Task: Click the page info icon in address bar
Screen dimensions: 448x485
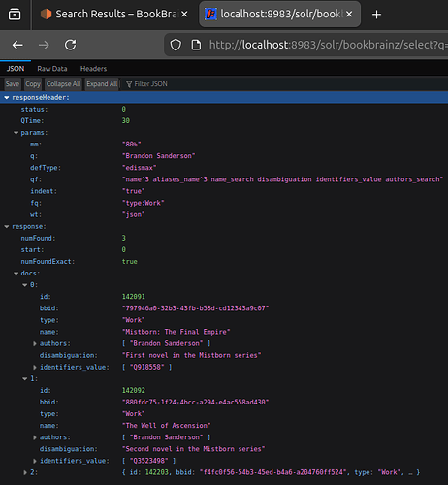Action: (196, 45)
